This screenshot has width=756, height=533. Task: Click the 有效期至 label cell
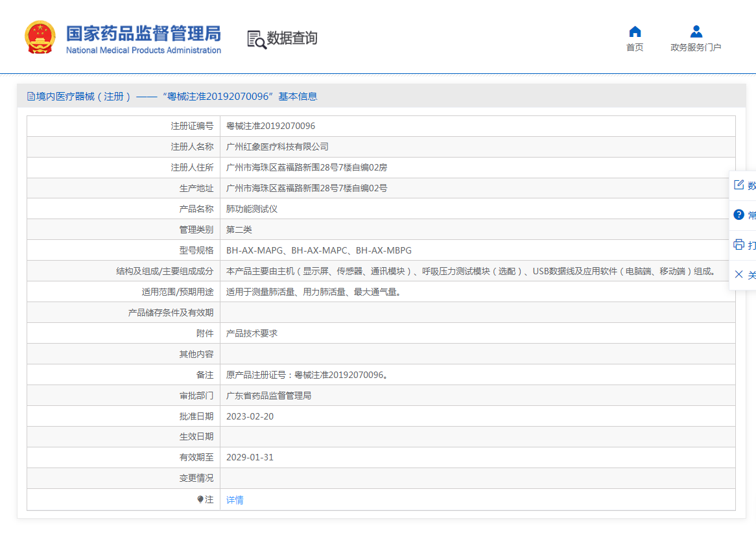(123, 457)
